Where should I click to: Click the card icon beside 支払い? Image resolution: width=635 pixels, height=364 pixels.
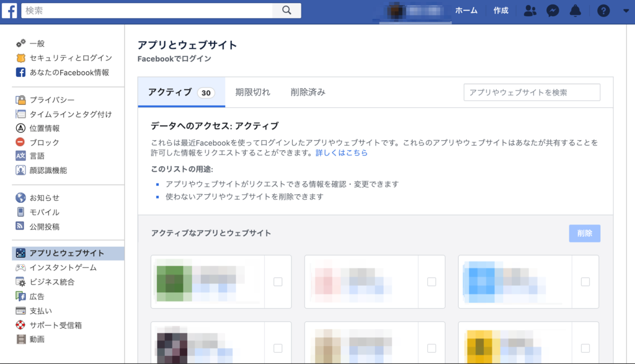coord(20,311)
